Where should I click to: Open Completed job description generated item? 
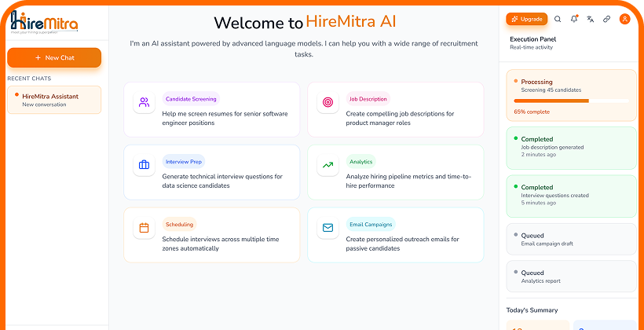coord(571,147)
